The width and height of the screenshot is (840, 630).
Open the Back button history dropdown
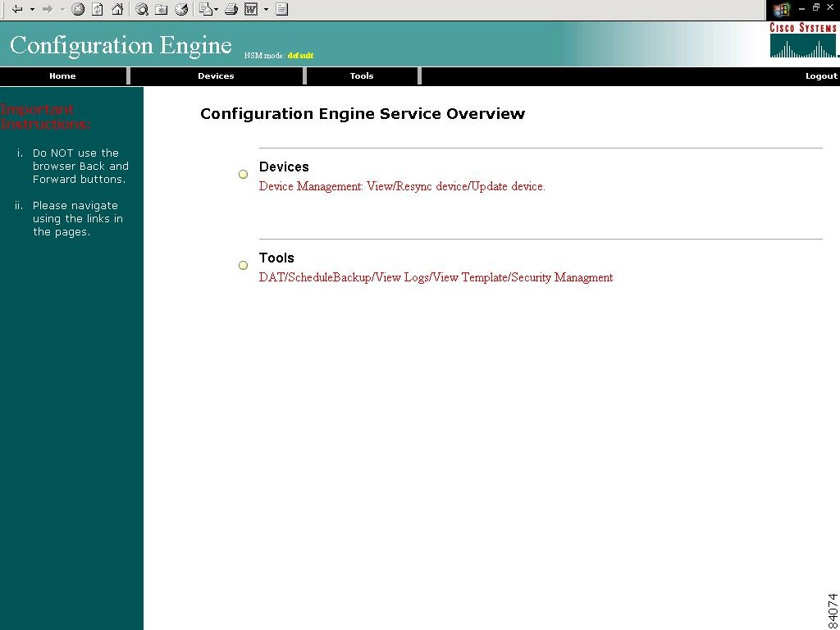32,9
